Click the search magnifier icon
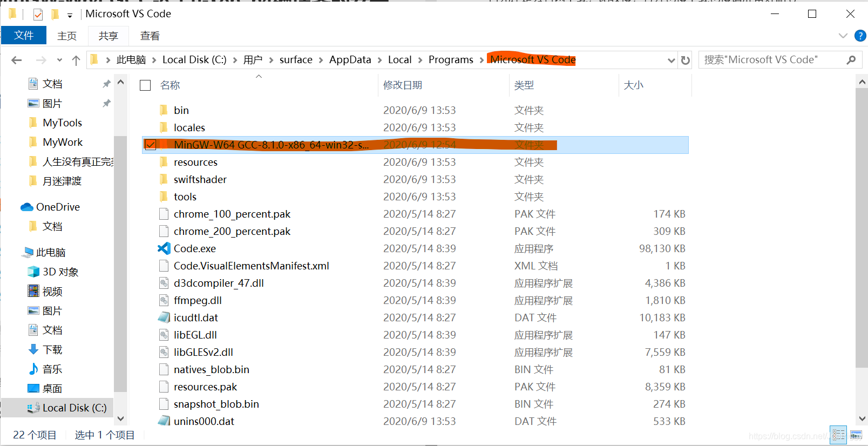This screenshot has height=446, width=868. pos(851,60)
